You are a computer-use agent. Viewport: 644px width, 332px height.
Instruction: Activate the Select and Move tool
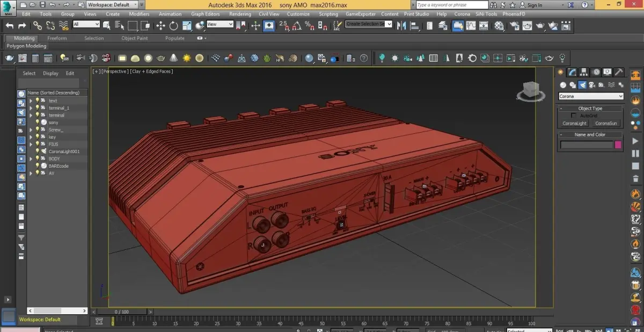(160, 25)
